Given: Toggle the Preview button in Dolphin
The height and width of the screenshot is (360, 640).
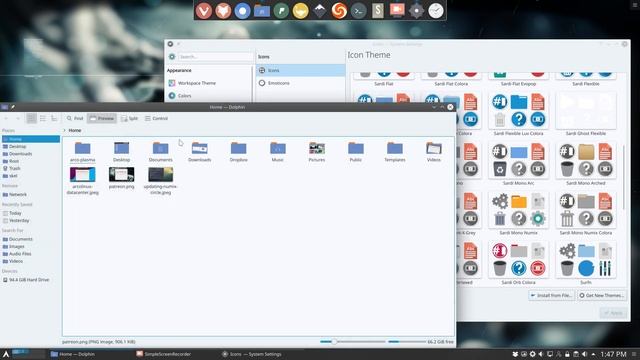Looking at the screenshot, I should 102,118.
